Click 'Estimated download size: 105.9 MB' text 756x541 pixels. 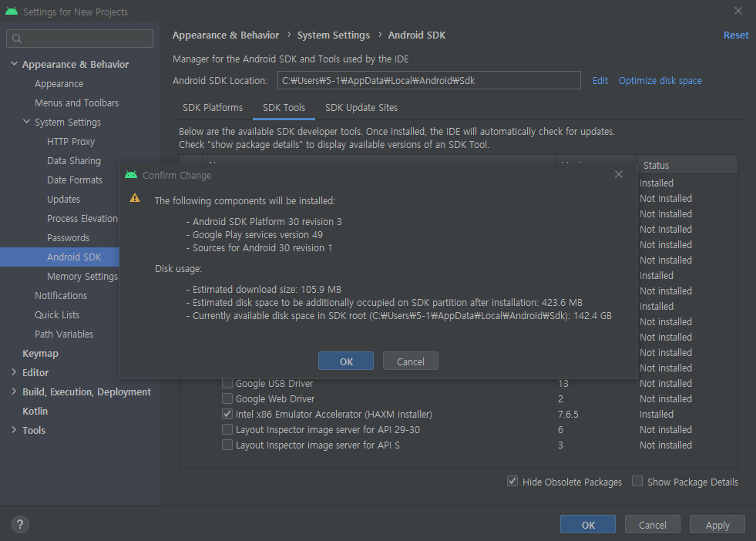[267, 289]
